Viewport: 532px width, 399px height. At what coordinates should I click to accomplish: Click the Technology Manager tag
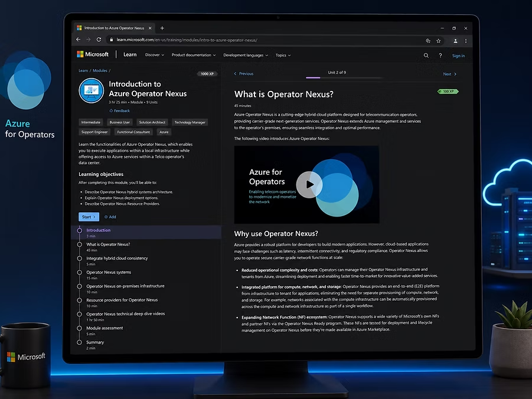190,122
